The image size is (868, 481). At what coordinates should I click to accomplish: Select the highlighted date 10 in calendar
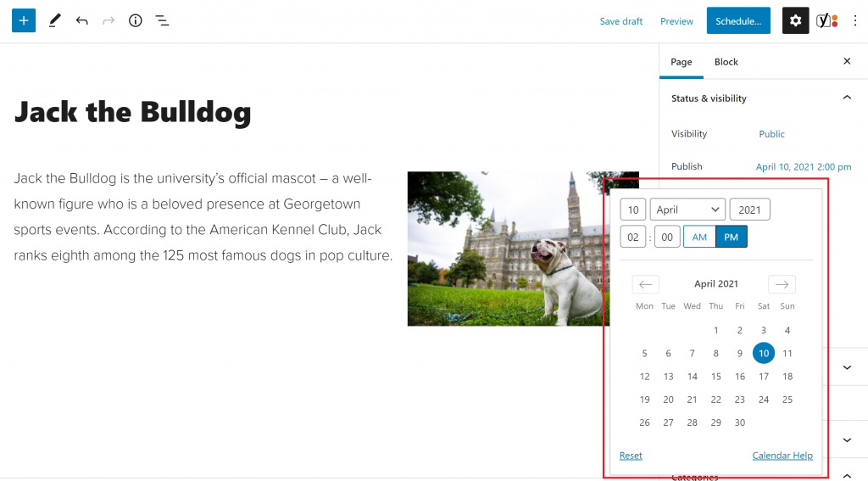tap(764, 353)
